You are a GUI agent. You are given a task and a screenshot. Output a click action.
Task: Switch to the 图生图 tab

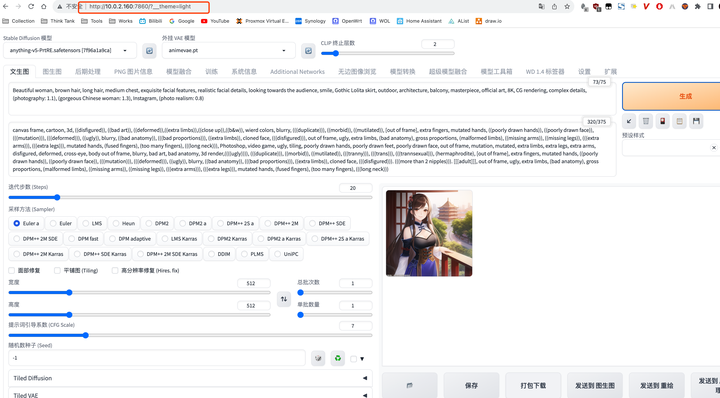pos(52,72)
